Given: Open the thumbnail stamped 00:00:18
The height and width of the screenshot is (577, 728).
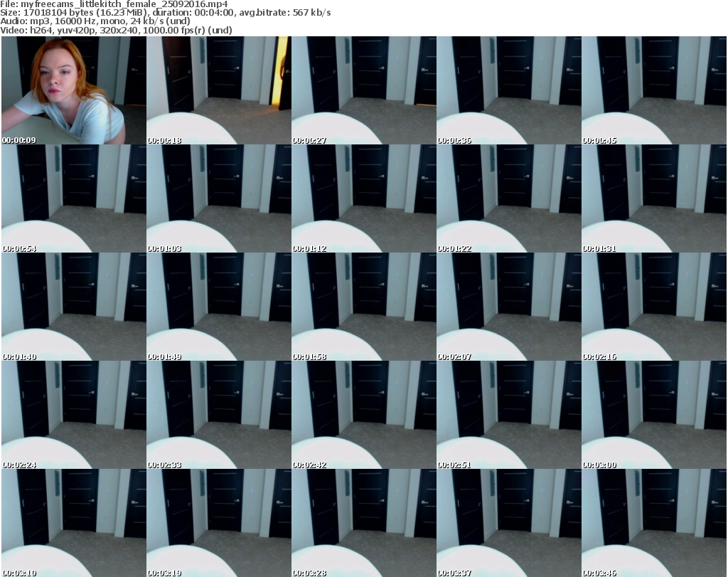Looking at the screenshot, I should pos(219,90).
